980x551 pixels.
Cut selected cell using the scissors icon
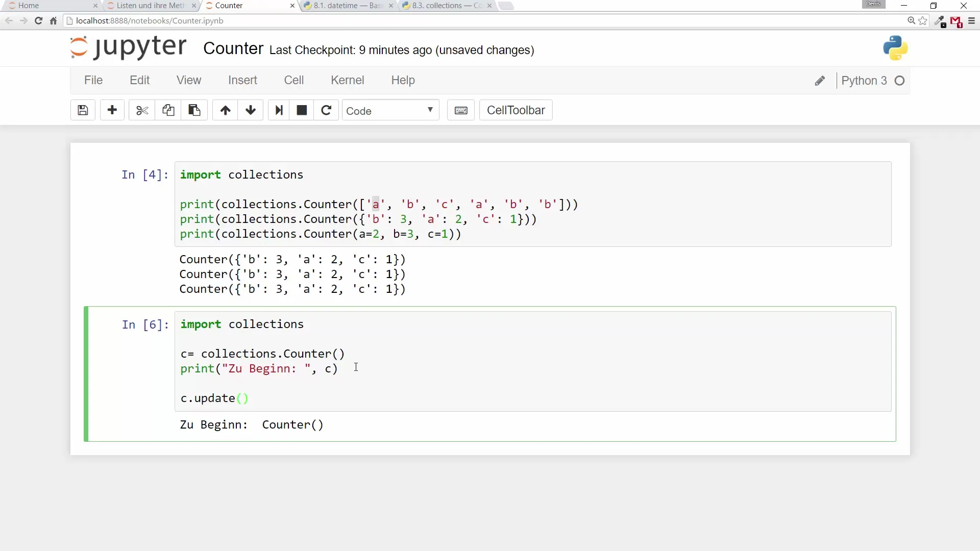tap(142, 110)
